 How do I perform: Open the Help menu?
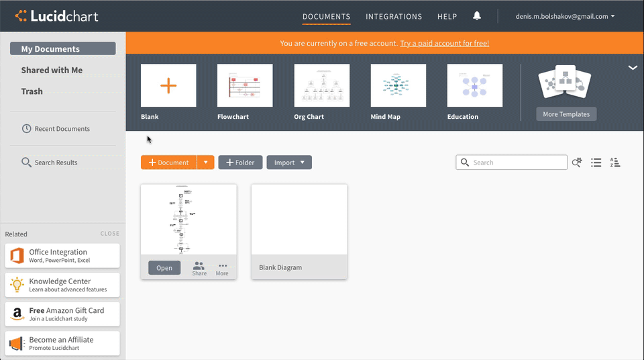447,17
